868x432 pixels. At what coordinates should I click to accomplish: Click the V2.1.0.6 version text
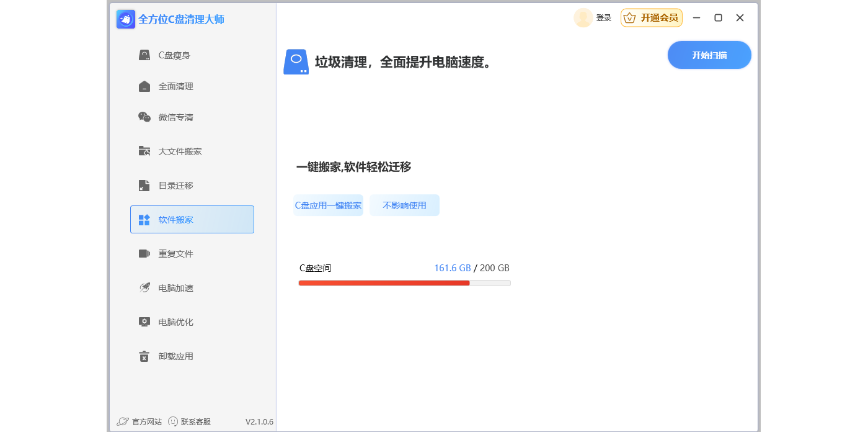259,421
